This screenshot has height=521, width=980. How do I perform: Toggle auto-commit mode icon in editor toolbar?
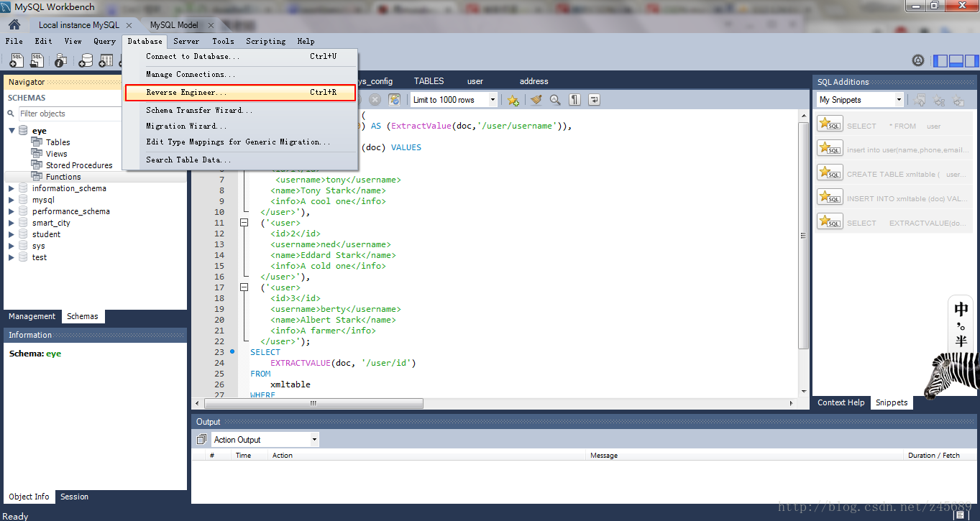tap(394, 100)
